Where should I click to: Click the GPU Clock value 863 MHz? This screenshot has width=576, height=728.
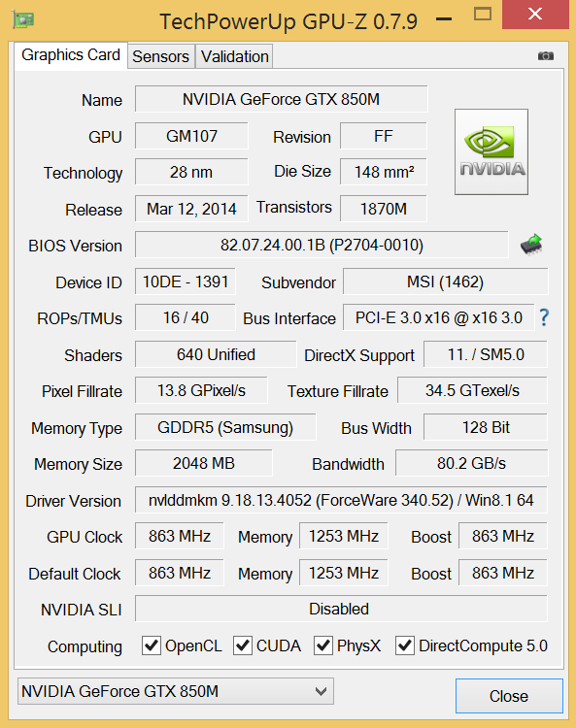(180, 536)
